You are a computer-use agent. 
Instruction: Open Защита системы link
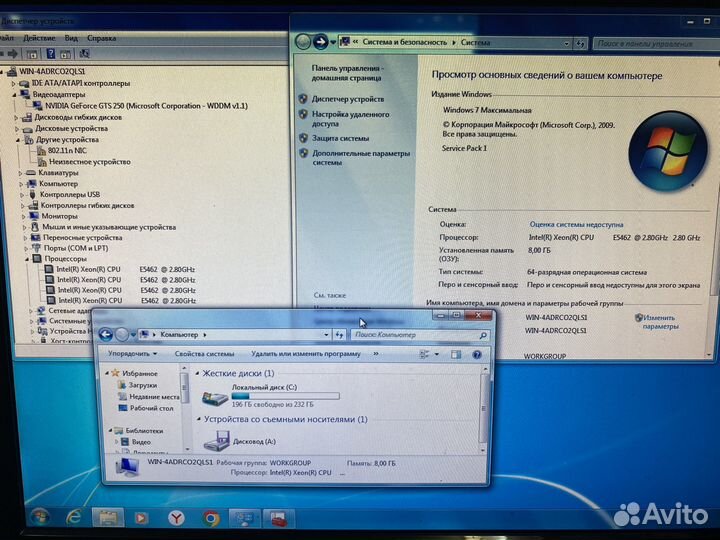click(340, 138)
